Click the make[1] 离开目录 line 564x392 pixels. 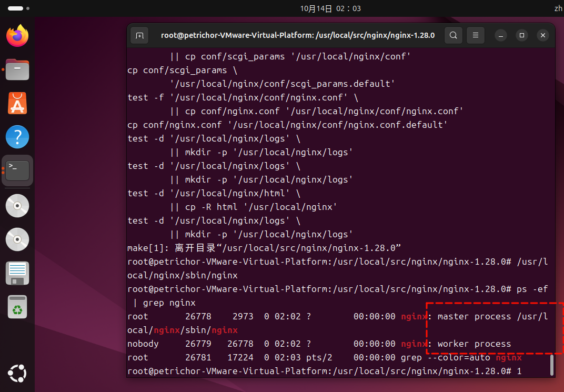(264, 248)
